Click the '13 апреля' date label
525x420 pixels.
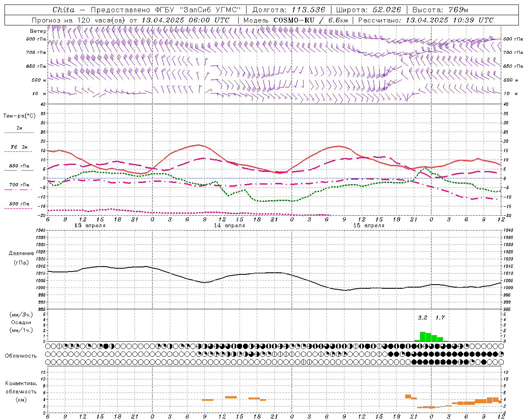click(90, 226)
